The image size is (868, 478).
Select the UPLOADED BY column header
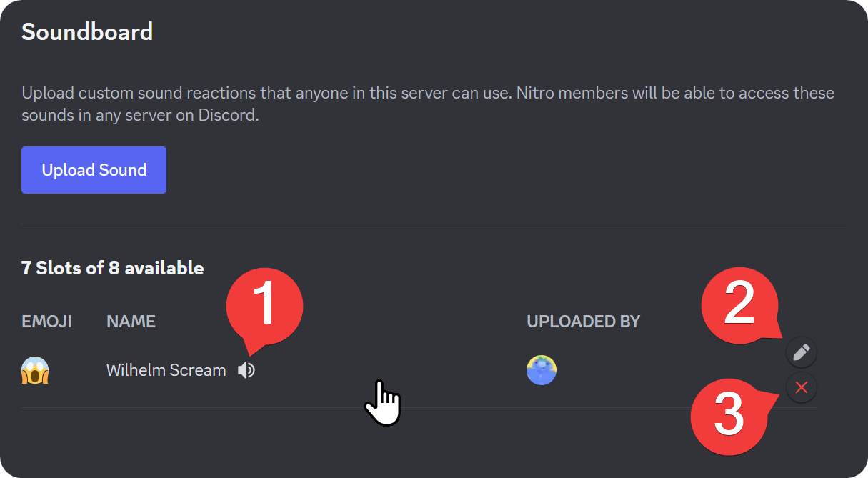tap(583, 322)
